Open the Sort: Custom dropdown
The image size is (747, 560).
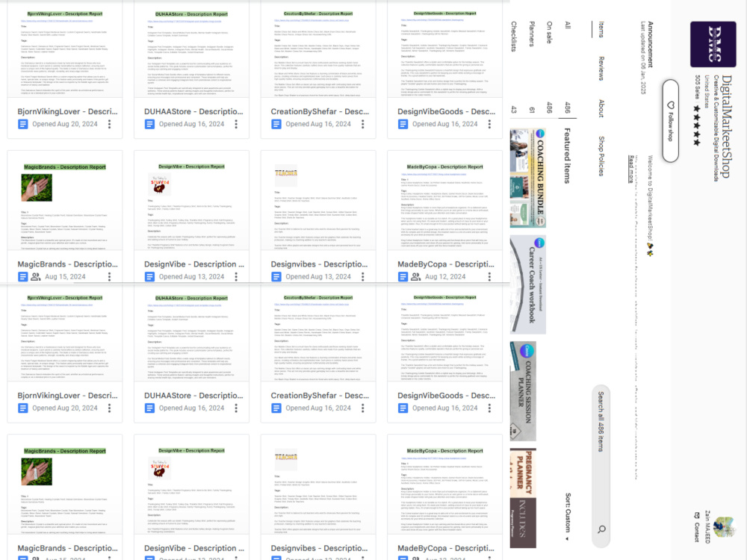[568, 517]
